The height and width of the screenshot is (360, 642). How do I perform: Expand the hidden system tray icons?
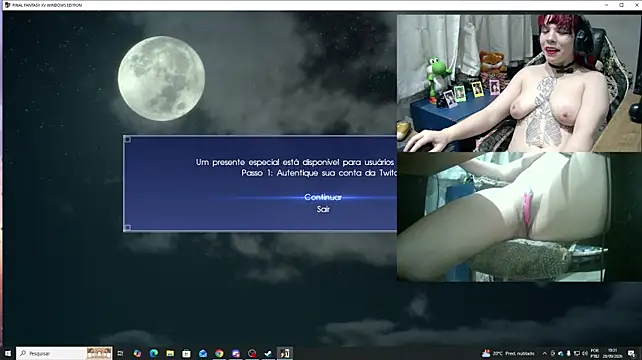pos(545,353)
